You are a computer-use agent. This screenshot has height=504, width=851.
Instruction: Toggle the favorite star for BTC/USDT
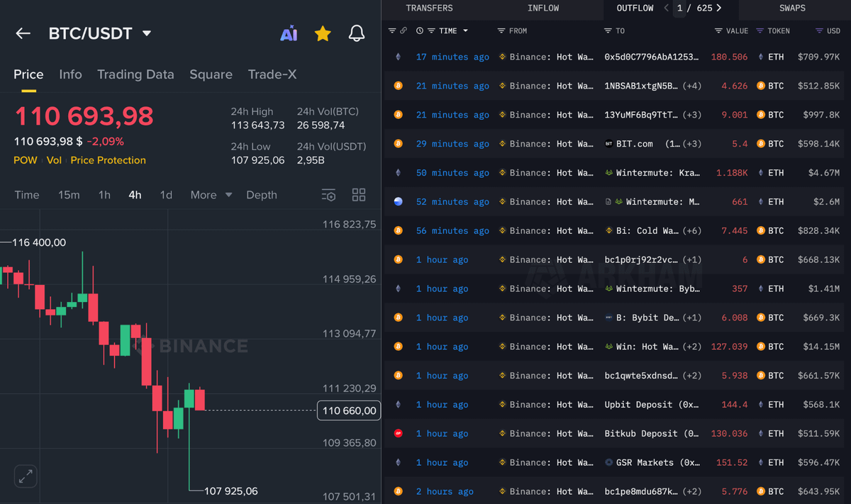pyautogui.click(x=323, y=33)
